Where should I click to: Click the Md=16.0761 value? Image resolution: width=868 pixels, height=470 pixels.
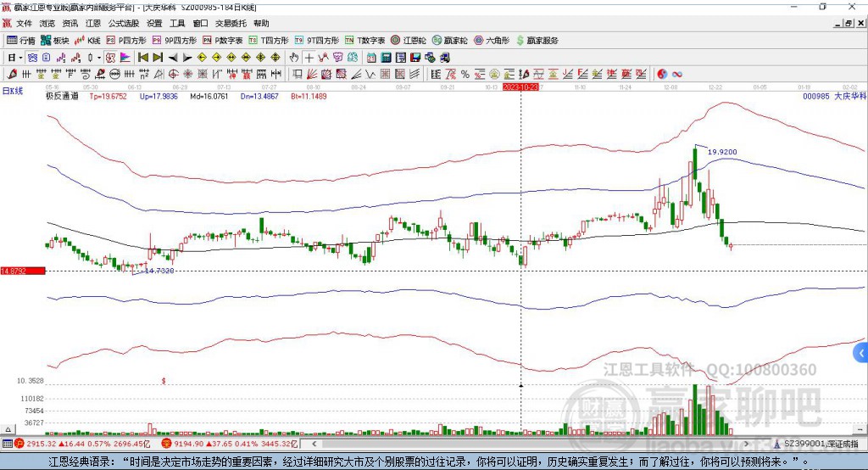[x=209, y=96]
